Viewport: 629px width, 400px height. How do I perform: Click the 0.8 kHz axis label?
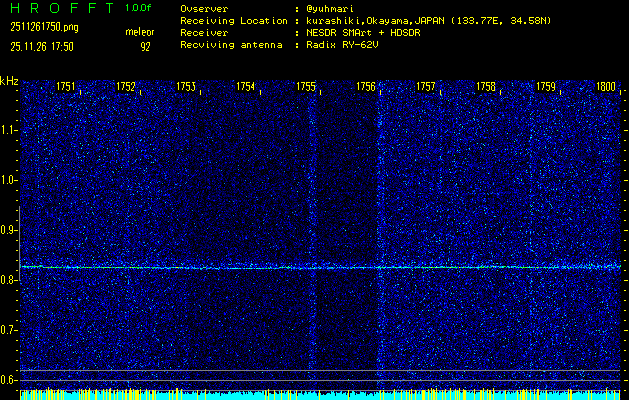pyautogui.click(x=9, y=280)
